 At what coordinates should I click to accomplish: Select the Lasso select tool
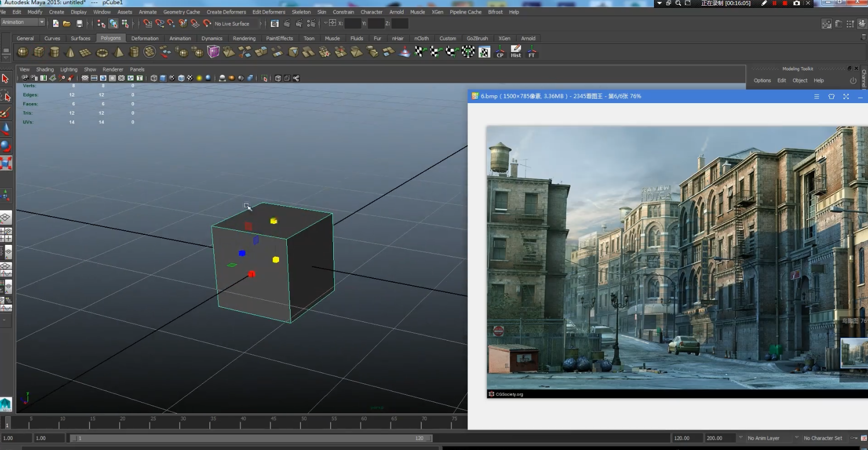tap(6, 96)
